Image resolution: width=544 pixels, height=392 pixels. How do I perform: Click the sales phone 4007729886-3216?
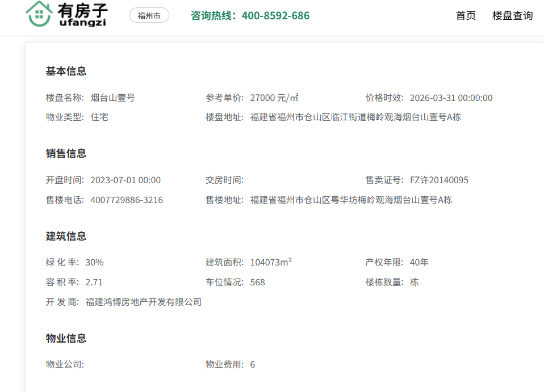point(126,200)
